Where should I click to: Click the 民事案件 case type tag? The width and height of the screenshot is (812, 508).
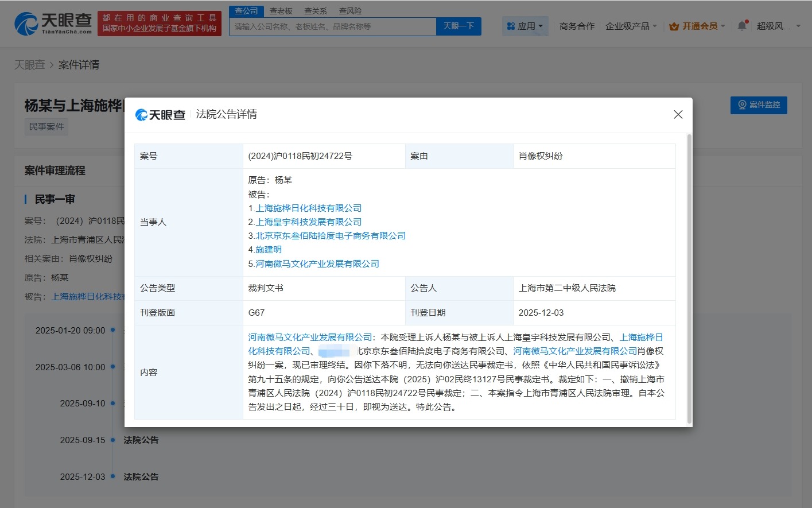point(46,126)
